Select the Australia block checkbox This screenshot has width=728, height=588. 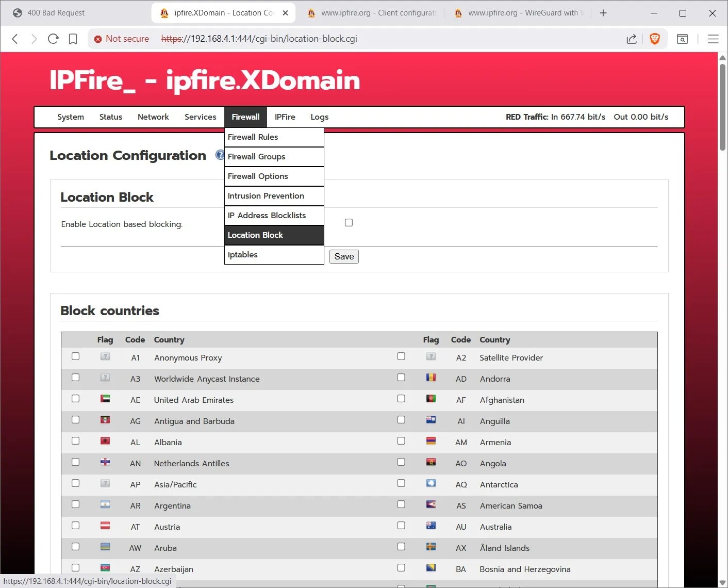pos(401,526)
